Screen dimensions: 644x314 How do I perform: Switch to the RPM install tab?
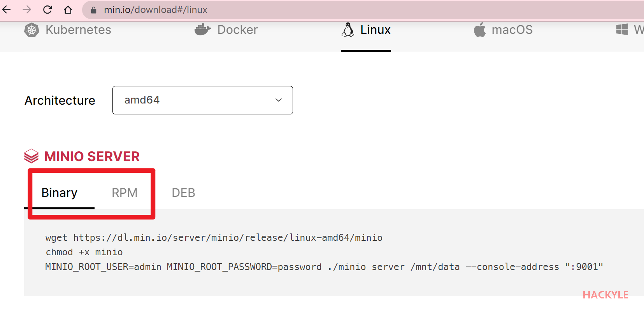(x=125, y=193)
